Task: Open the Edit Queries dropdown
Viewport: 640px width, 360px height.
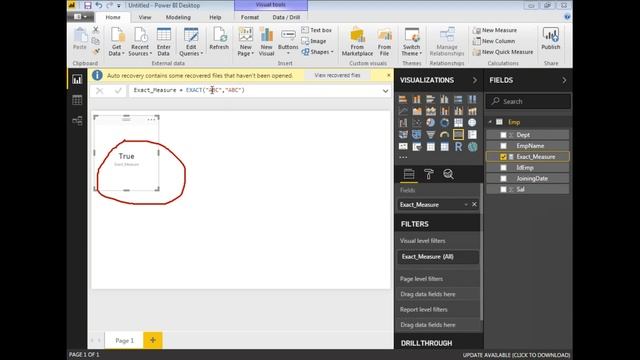Action: click(x=191, y=42)
